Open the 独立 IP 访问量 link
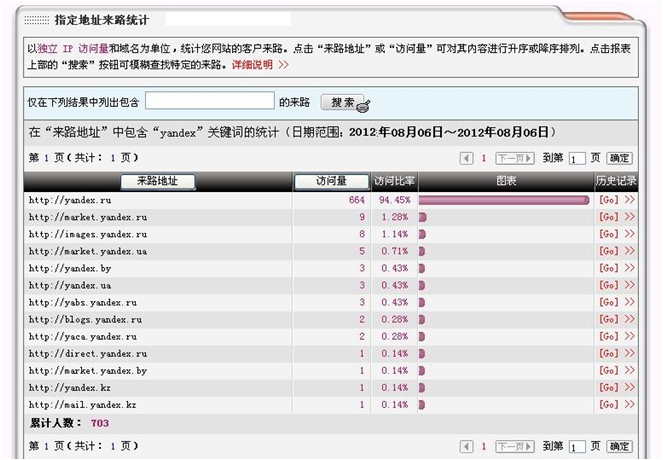 coord(73,49)
